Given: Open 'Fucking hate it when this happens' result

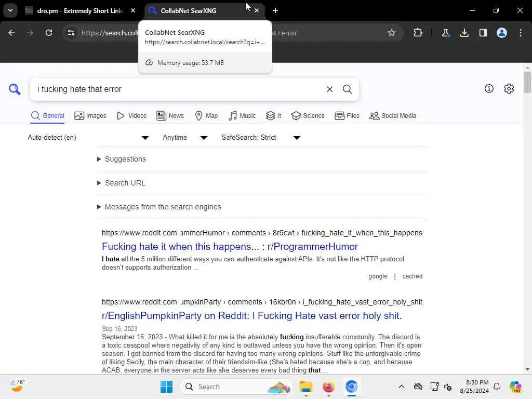Looking at the screenshot, I should point(230,246).
